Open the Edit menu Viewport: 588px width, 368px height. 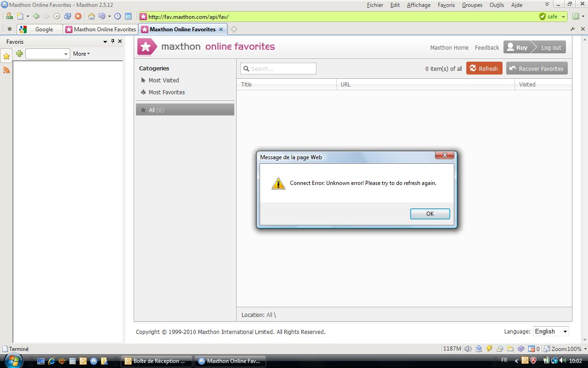[395, 5]
